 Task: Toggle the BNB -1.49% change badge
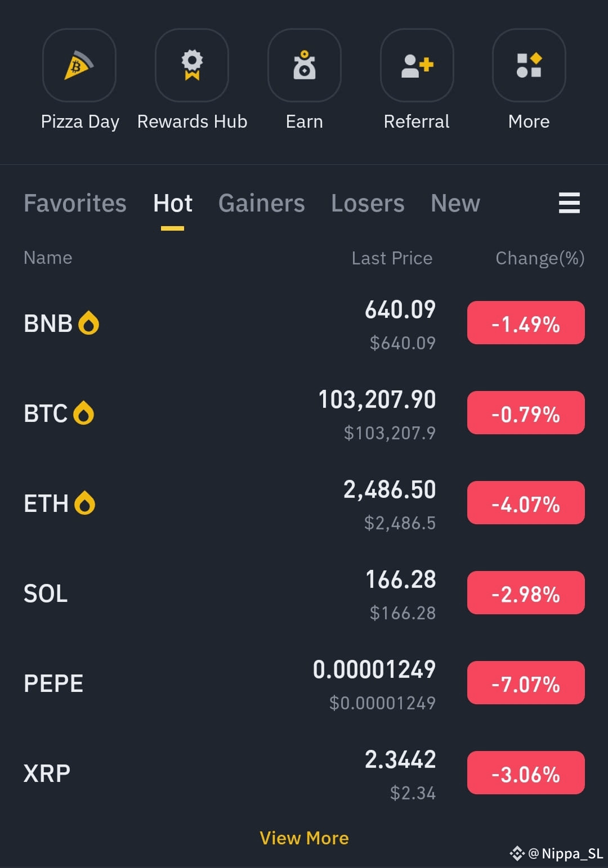(526, 323)
